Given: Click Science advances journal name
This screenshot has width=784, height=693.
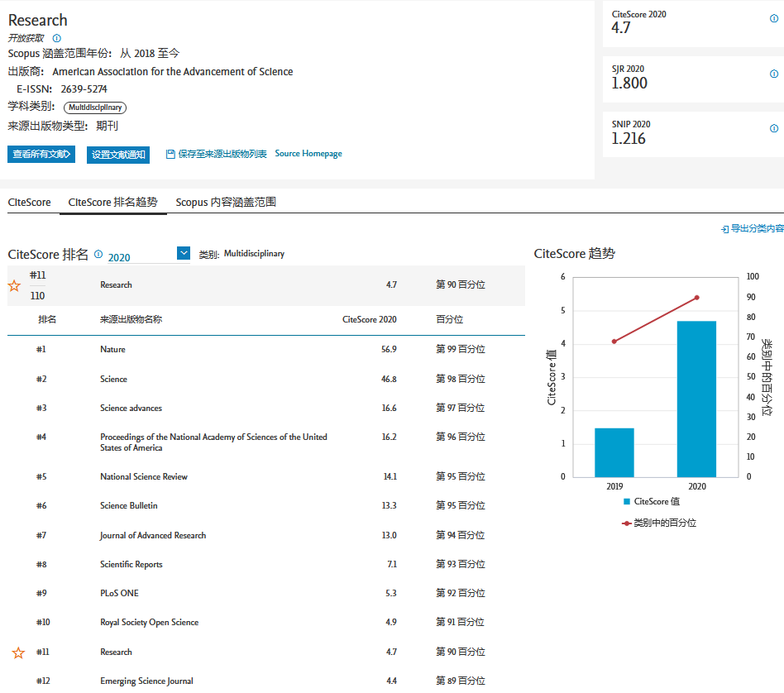Looking at the screenshot, I should pyautogui.click(x=131, y=408).
